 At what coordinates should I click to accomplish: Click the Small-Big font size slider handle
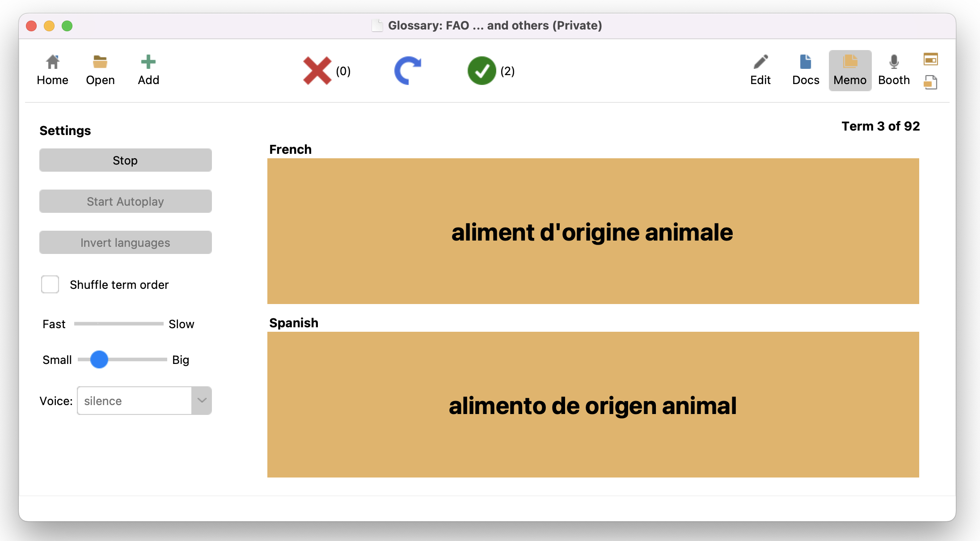(x=99, y=359)
